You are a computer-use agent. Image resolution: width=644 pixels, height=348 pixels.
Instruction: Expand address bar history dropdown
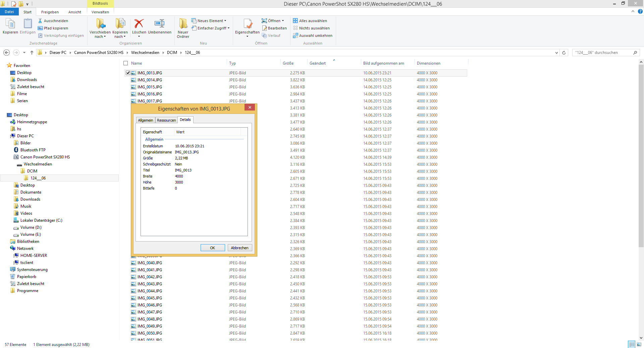pos(556,53)
